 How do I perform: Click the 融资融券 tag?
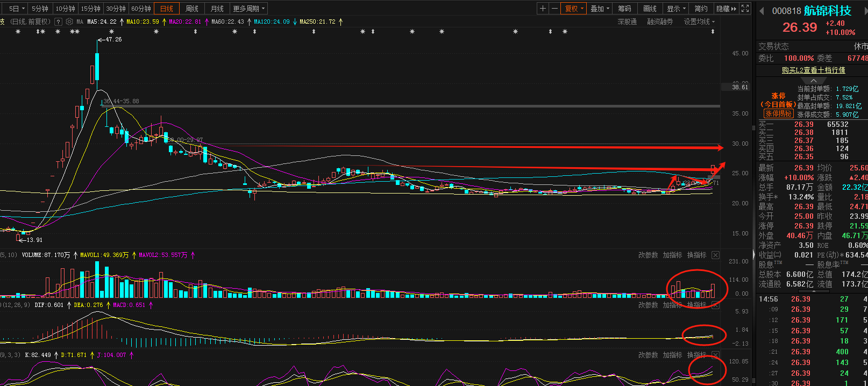(660, 22)
